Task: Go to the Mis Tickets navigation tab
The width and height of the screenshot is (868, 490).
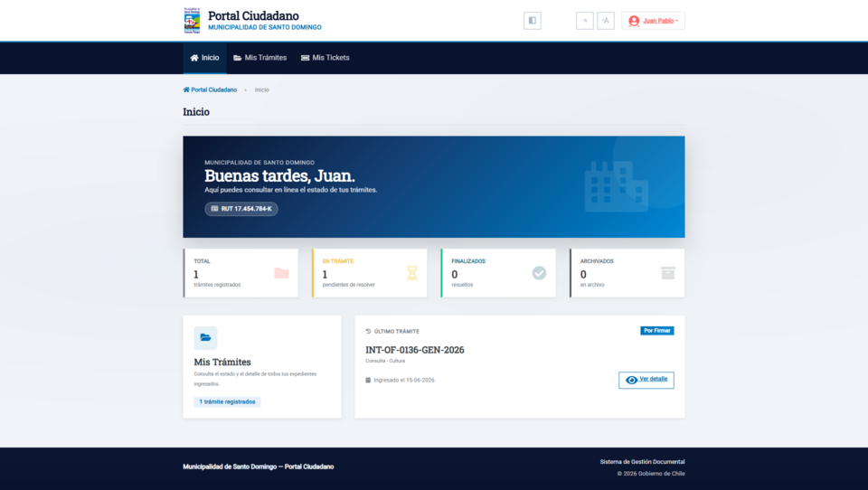Action: (325, 58)
